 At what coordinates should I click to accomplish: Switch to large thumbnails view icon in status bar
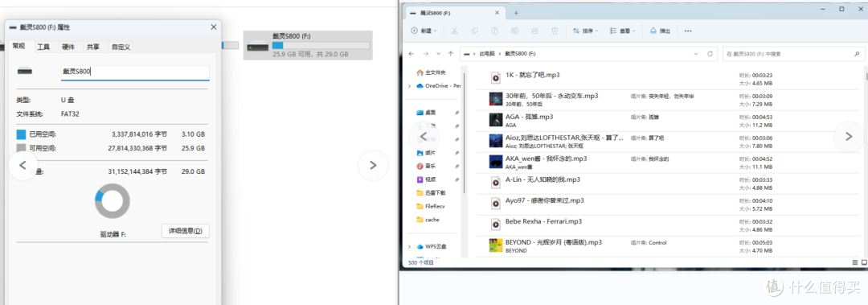tap(863, 262)
